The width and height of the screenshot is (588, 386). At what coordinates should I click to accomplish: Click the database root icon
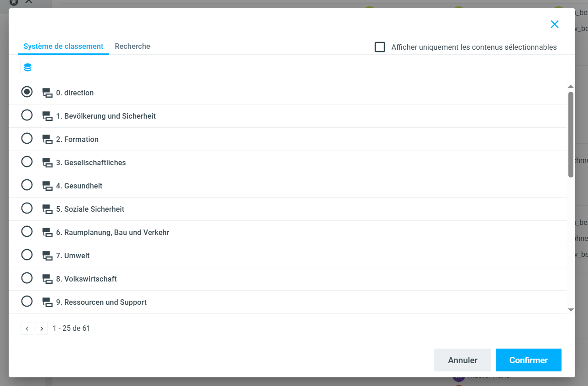click(27, 68)
